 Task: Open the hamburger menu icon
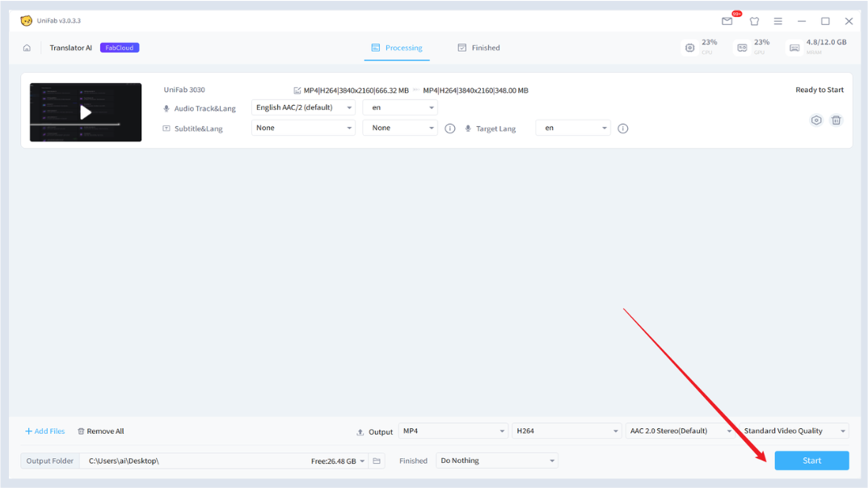point(777,21)
